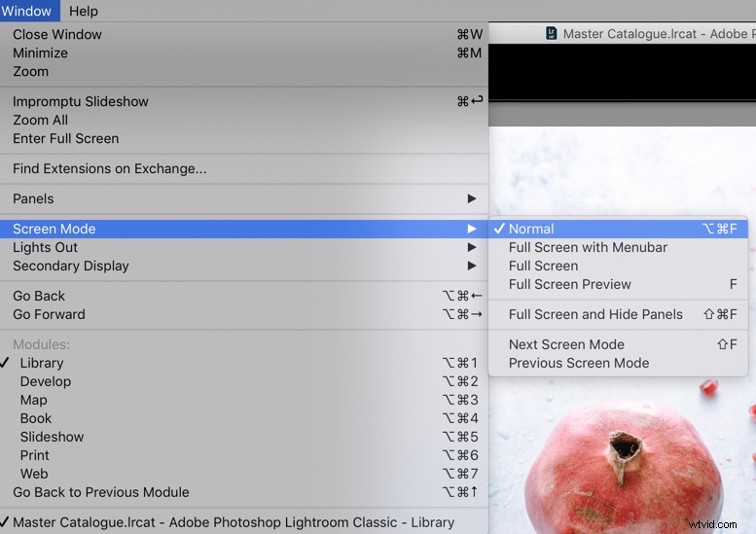Image resolution: width=756 pixels, height=534 pixels.
Task: Choose Zoom All
Action: point(244,120)
